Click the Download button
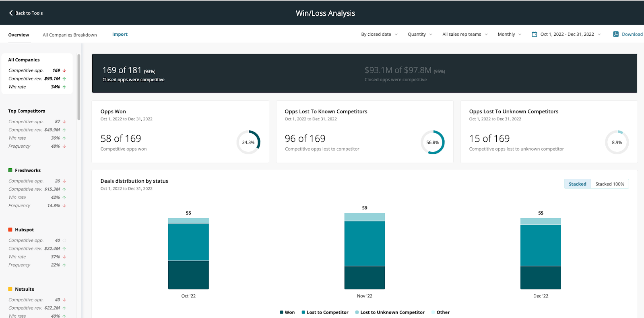The width and height of the screenshot is (644, 318). (x=632, y=34)
